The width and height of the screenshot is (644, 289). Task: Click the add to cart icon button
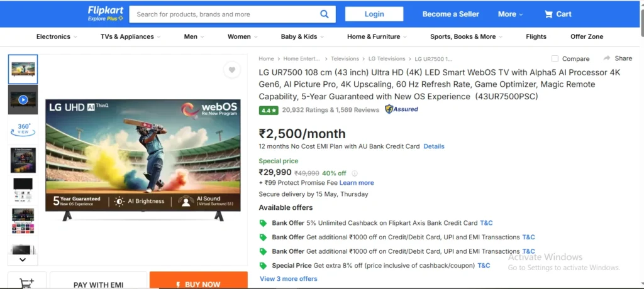click(x=27, y=283)
